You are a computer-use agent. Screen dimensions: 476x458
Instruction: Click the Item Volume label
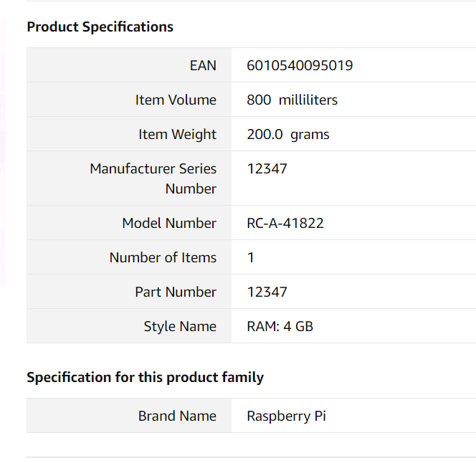click(176, 100)
